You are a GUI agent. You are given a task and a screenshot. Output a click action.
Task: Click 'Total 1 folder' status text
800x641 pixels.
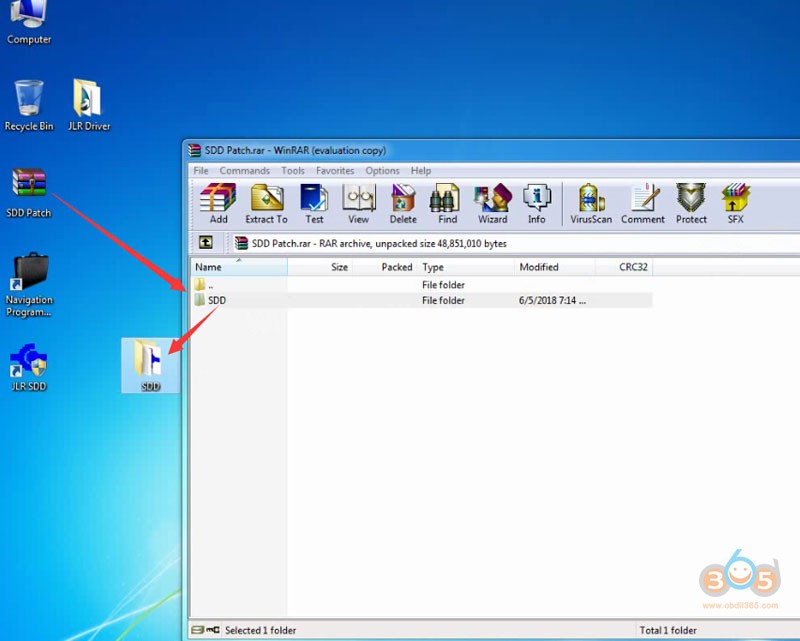pyautogui.click(x=668, y=630)
